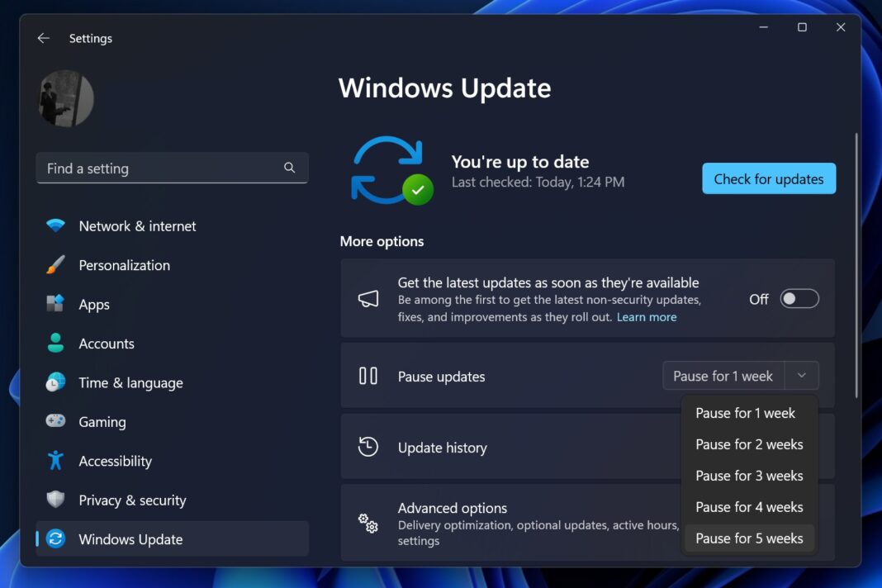Click the Personalization paintbrush icon
882x588 pixels.
55,264
